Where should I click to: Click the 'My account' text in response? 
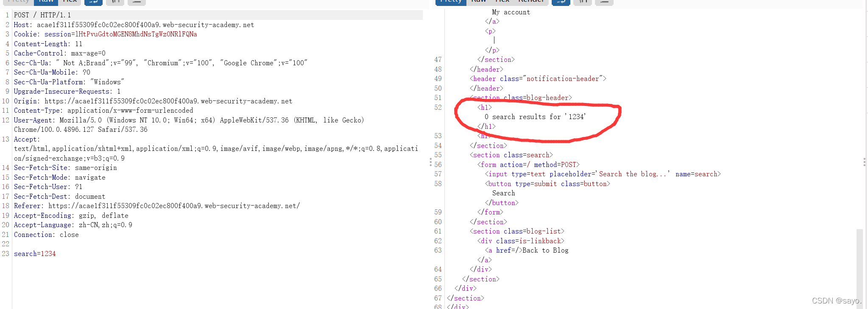511,12
